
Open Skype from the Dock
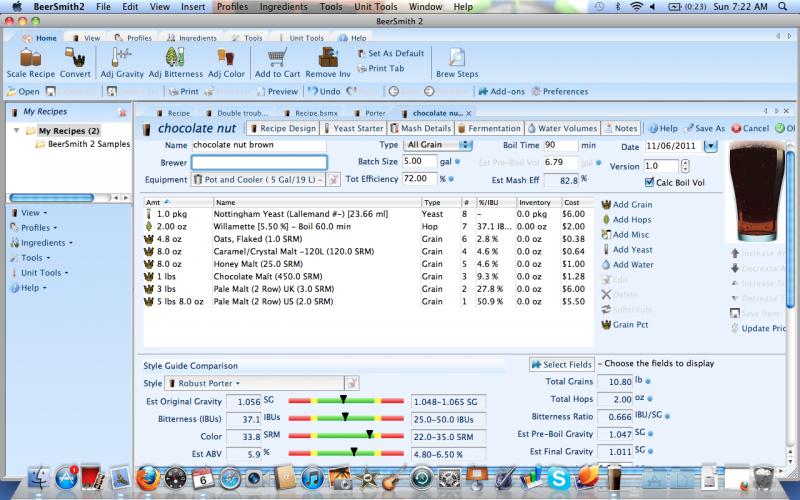[x=559, y=479]
